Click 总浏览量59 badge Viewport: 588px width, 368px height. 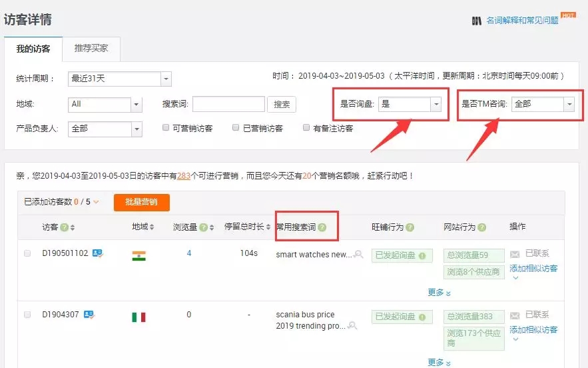pos(474,255)
